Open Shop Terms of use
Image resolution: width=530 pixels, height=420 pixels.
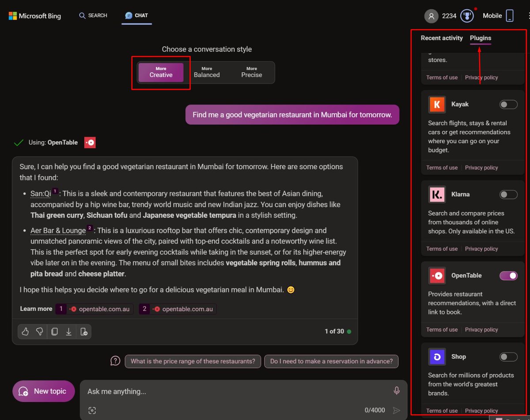(442, 411)
